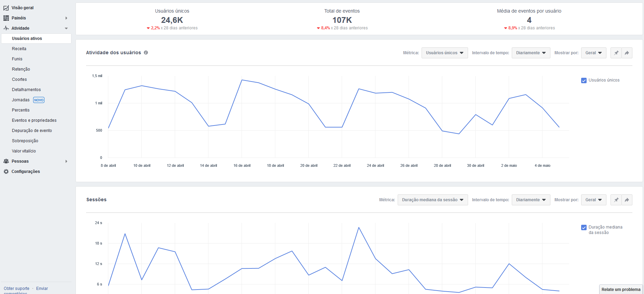Viewport: 644px width, 294px height.
Task: Open Sobreposição report
Action: [25, 141]
